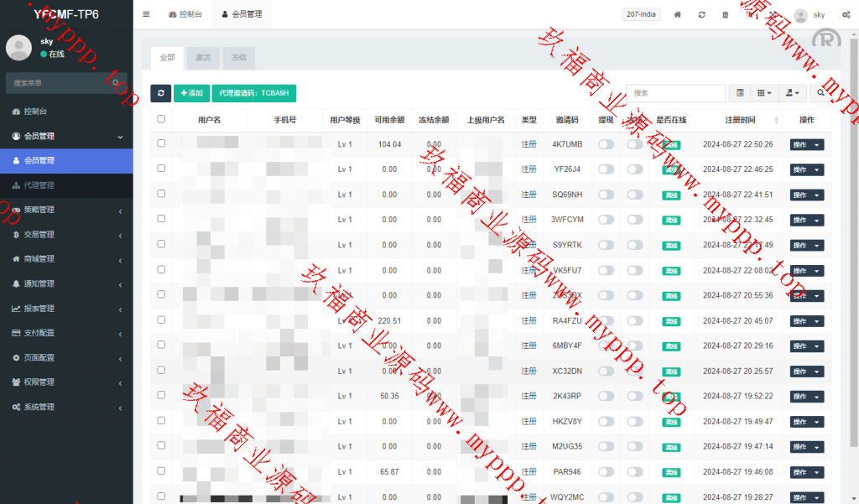Click the trash icon in top bar
Screen dimensions: 859x504
click(x=725, y=14)
